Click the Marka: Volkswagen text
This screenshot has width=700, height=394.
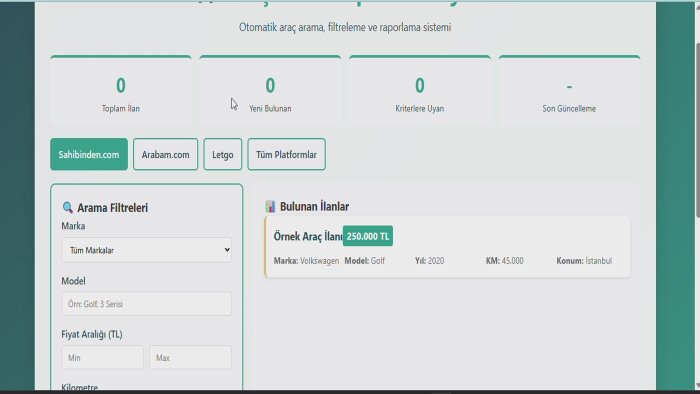click(x=306, y=261)
